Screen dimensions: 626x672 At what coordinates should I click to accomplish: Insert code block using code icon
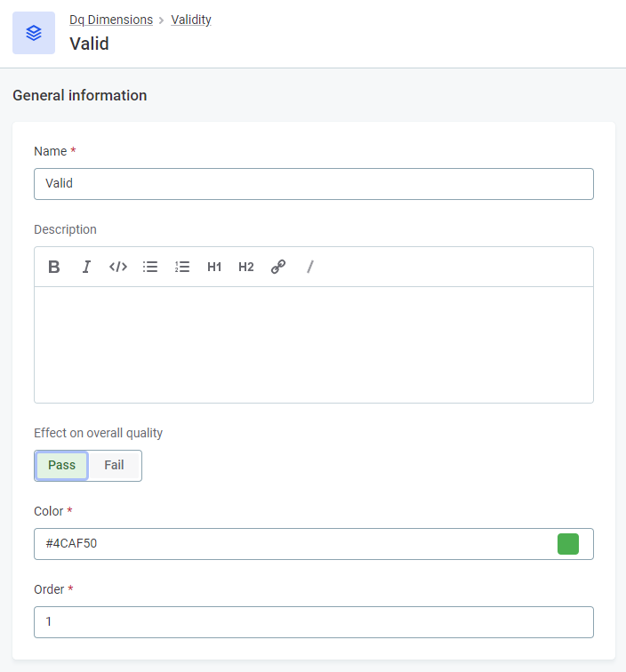[118, 267]
